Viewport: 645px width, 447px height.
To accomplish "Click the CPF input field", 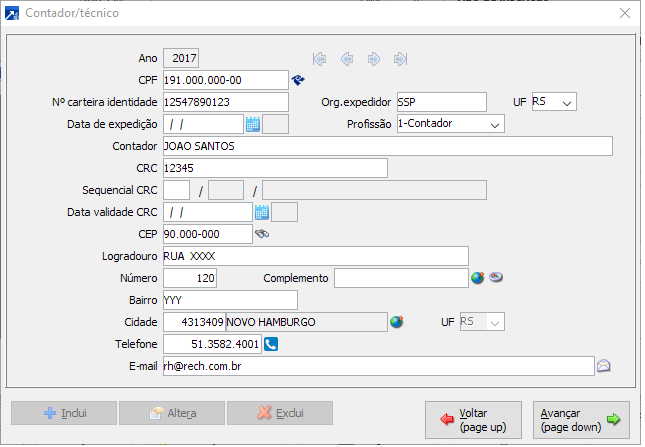I will point(226,80).
